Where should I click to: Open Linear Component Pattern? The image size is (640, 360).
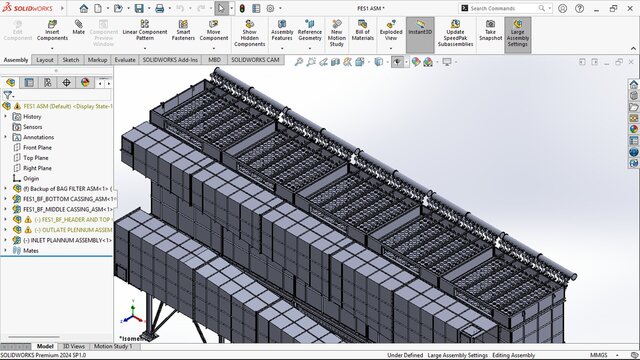coord(144,31)
